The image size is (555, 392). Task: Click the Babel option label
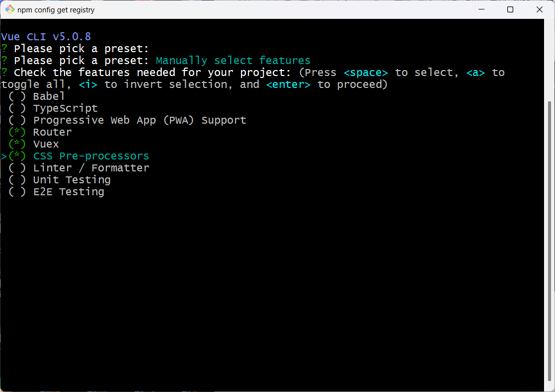point(49,96)
